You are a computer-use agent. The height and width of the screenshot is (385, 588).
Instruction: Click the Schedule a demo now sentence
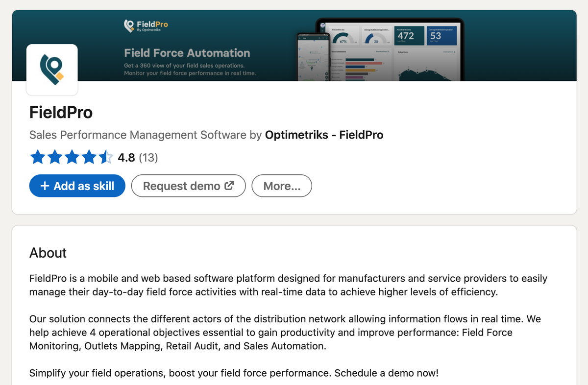pos(387,373)
